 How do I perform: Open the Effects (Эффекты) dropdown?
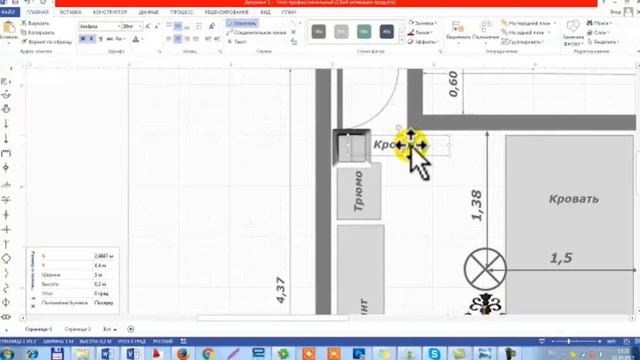click(x=423, y=42)
